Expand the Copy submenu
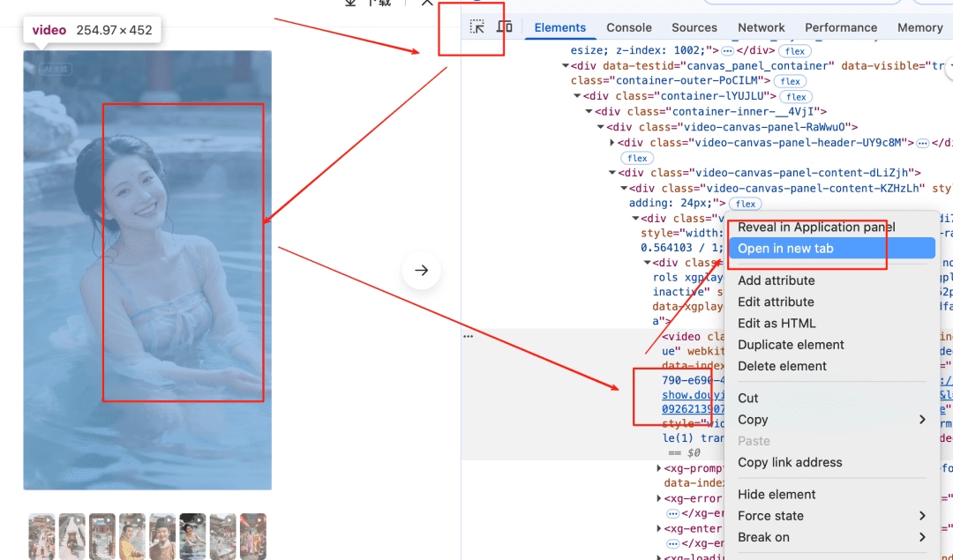This screenshot has width=953, height=560. pos(829,420)
